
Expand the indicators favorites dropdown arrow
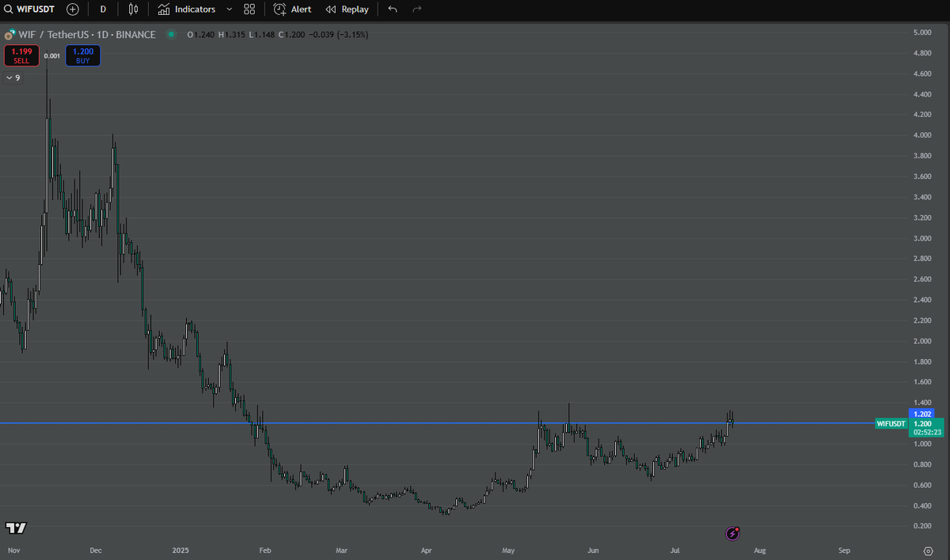click(230, 9)
